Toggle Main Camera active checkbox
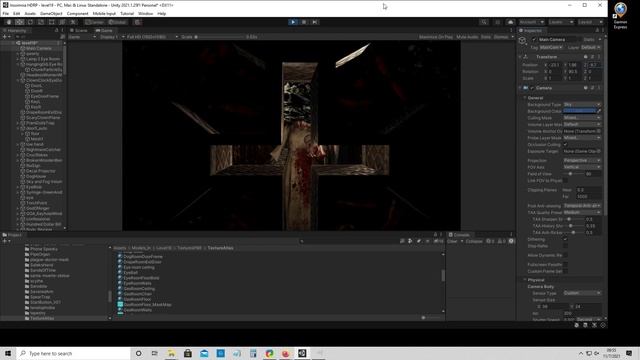 534,40
